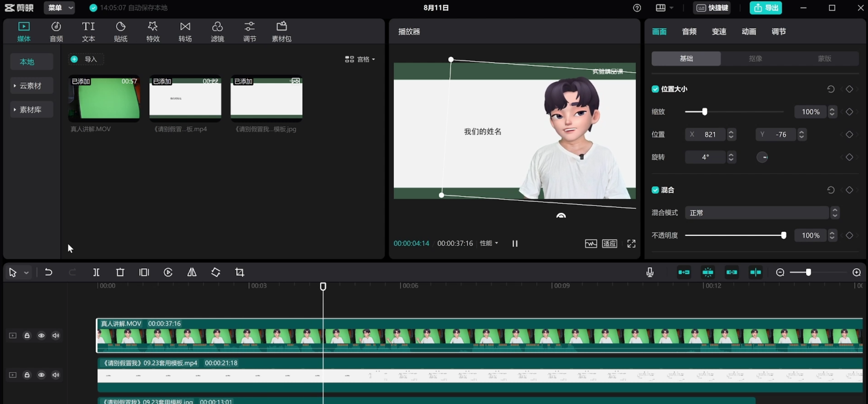Image resolution: width=868 pixels, height=404 pixels.
Task: Select the crop tool in timeline toolbar
Action: point(240,272)
